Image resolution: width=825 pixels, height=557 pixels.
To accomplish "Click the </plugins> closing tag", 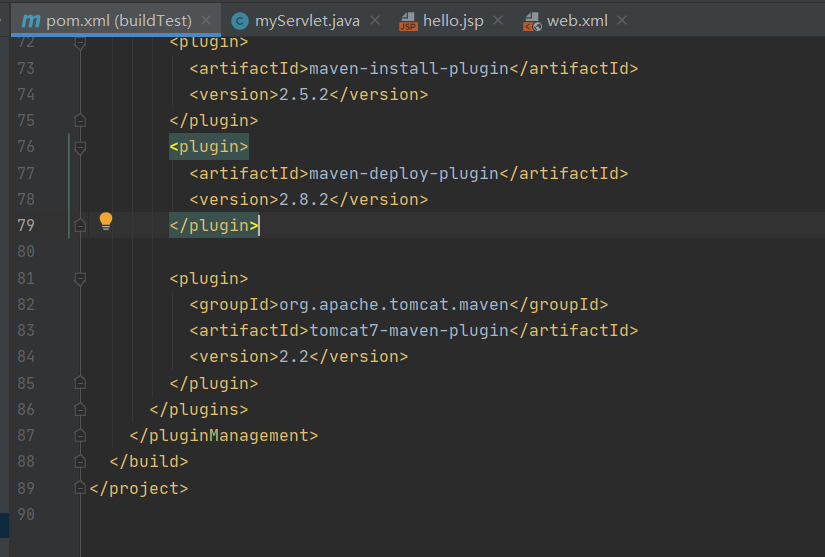I will [x=199, y=409].
